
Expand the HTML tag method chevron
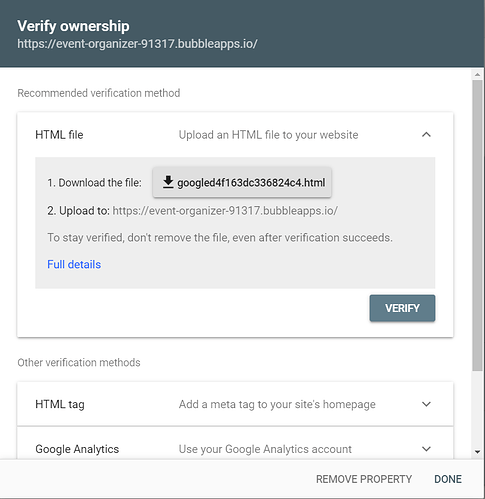pyautogui.click(x=426, y=404)
